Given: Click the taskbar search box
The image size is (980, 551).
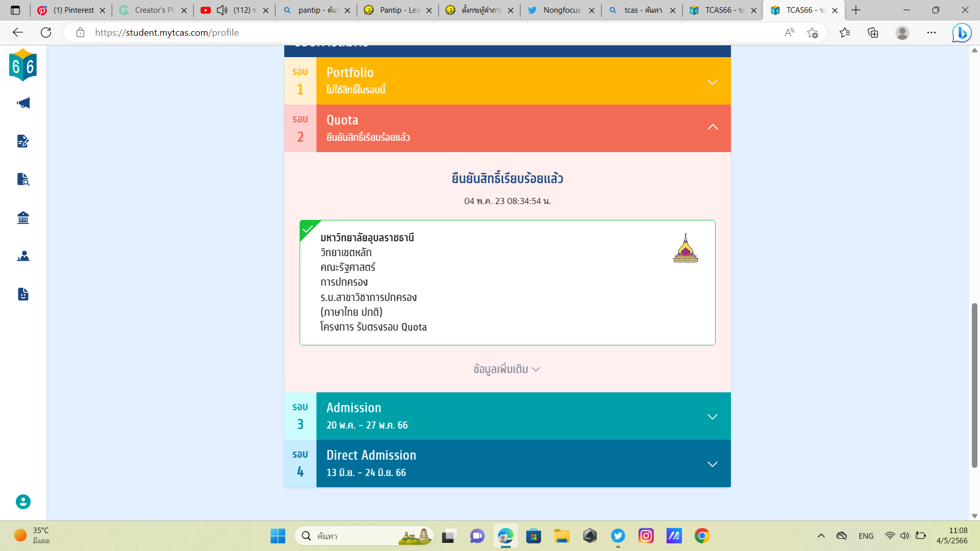Looking at the screenshot, I should point(364,536).
